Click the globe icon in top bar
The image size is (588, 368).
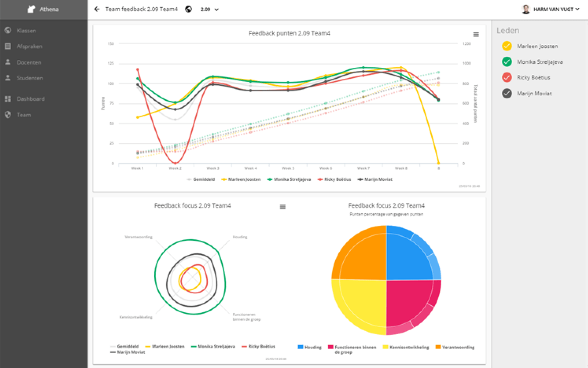[x=189, y=9]
